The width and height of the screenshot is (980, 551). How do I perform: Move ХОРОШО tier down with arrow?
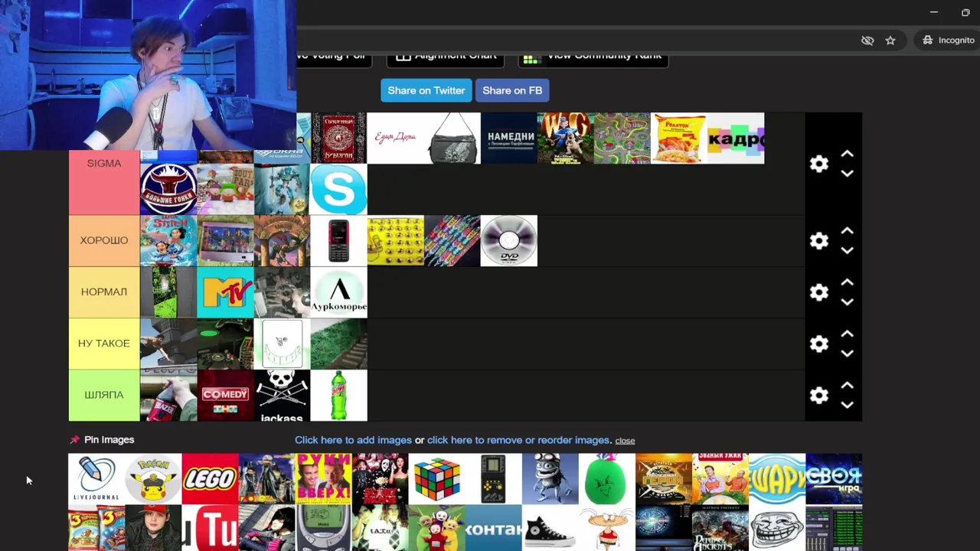(847, 251)
